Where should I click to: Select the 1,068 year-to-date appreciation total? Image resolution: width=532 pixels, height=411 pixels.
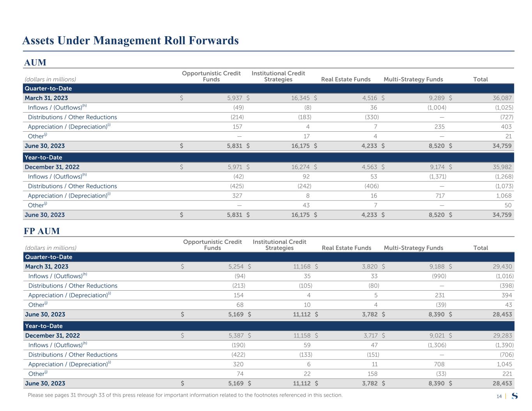tap(504, 196)
